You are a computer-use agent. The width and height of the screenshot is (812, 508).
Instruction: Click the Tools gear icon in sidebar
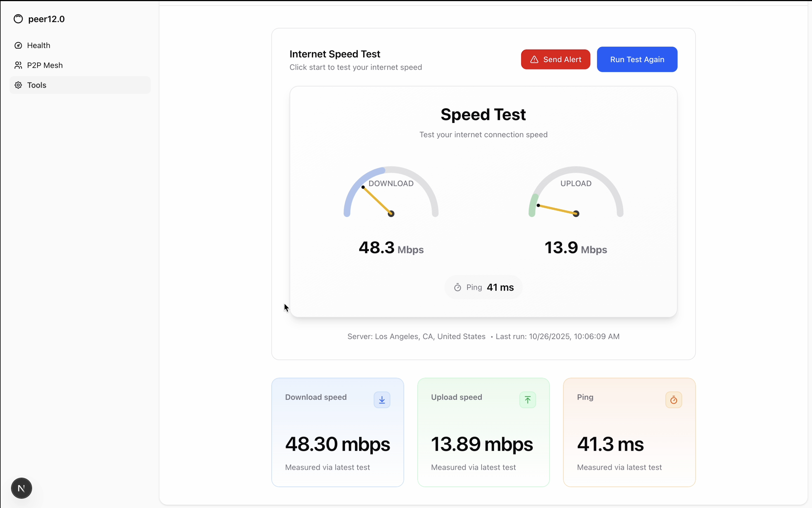click(18, 85)
